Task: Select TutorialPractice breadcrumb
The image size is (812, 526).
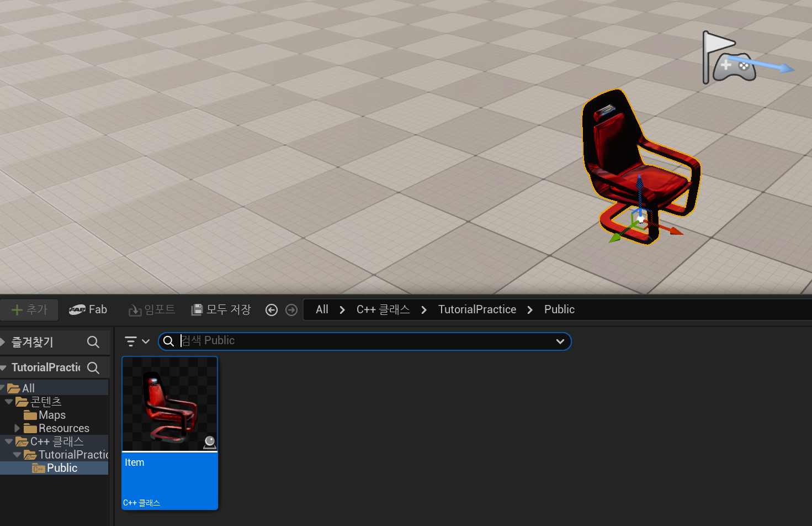Action: pos(477,309)
